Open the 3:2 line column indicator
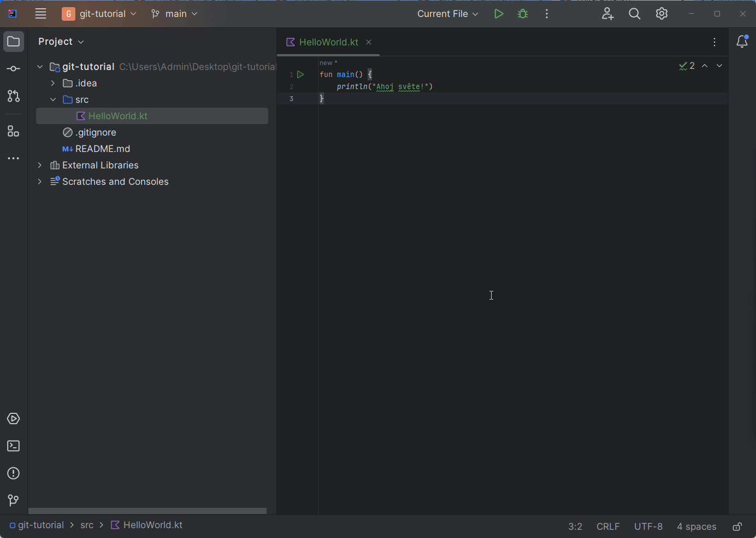 click(x=575, y=527)
